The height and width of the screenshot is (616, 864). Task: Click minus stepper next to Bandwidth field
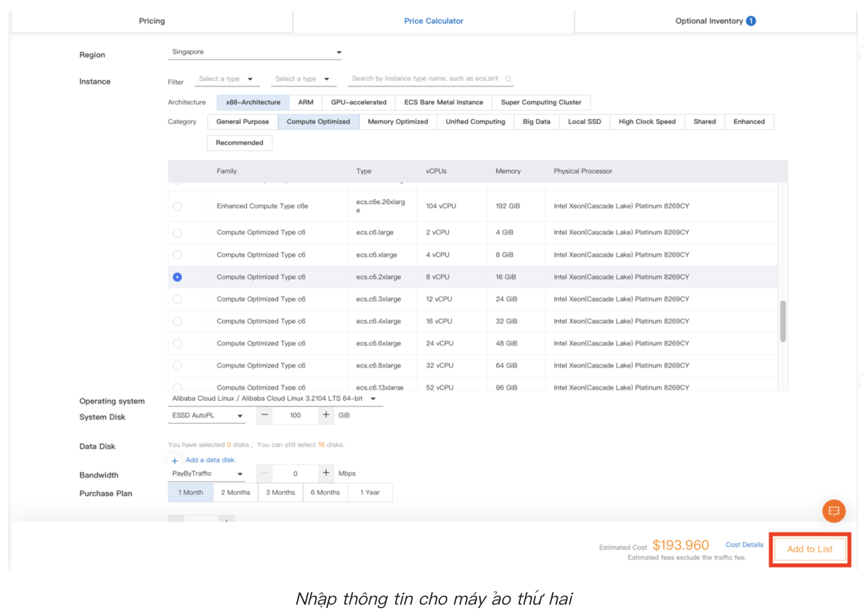[x=264, y=473]
